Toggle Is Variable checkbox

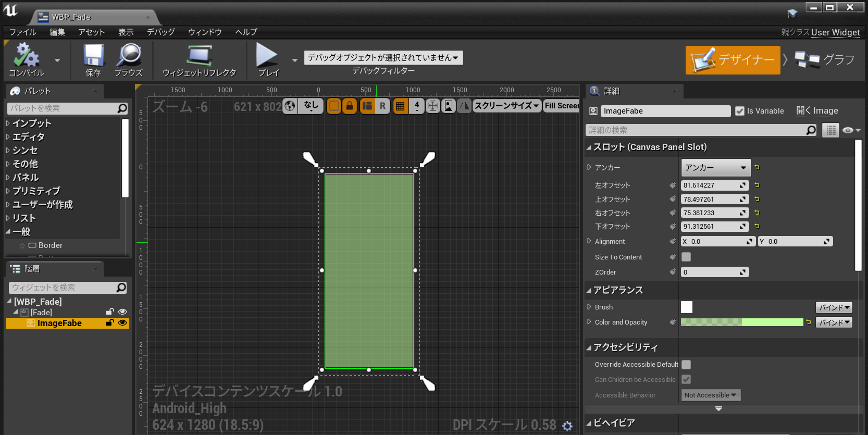[x=740, y=111]
